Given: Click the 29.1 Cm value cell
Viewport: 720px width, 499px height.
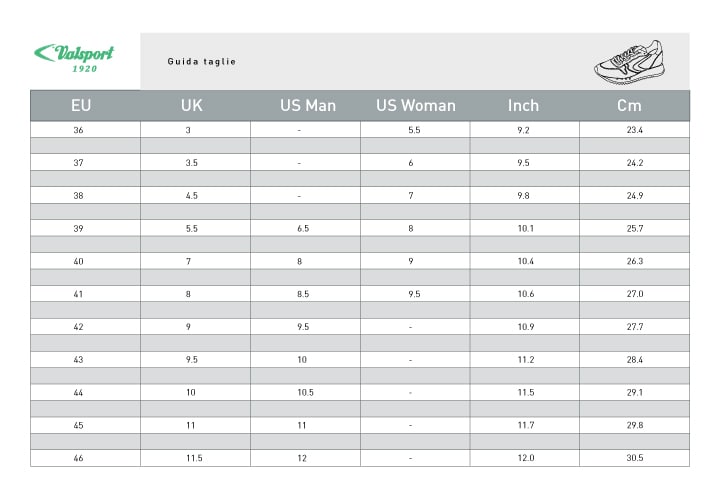Looking at the screenshot, I should (x=634, y=392).
